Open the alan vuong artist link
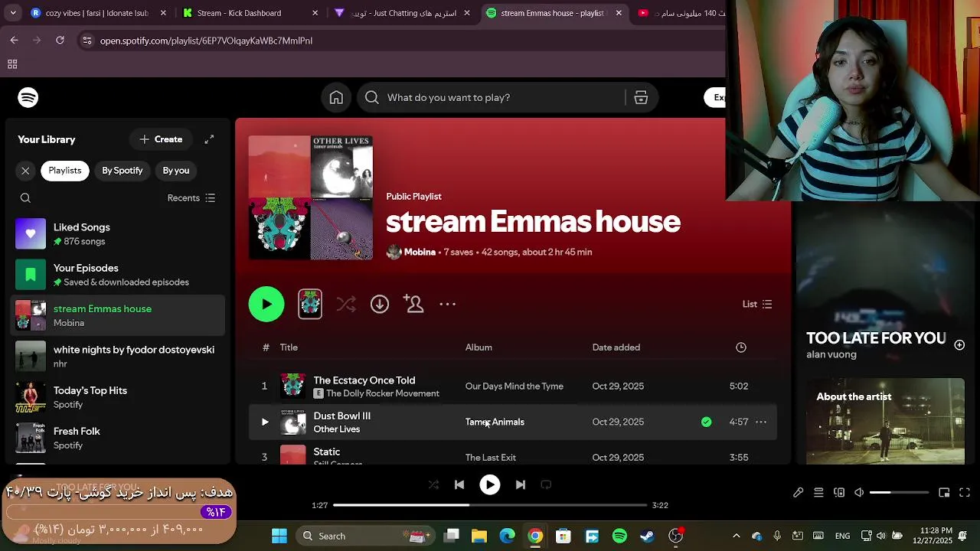Viewport: 980px width, 551px height. pyautogui.click(x=831, y=354)
